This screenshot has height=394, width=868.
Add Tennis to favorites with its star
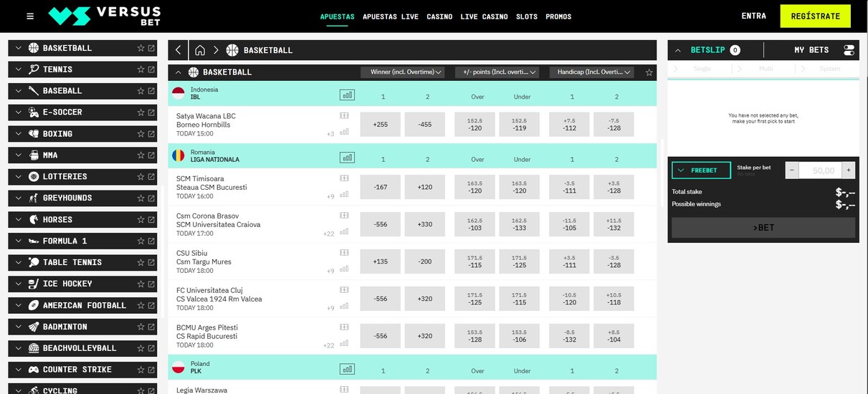(x=140, y=69)
